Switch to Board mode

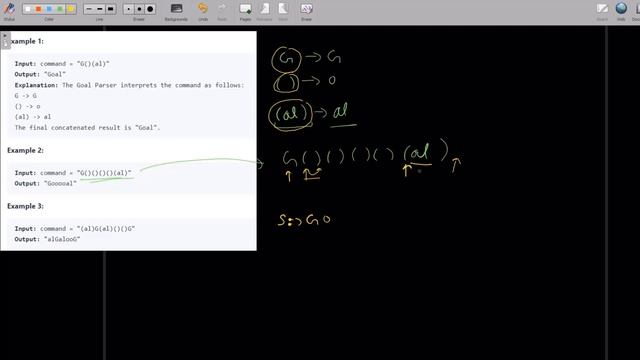coord(602,11)
